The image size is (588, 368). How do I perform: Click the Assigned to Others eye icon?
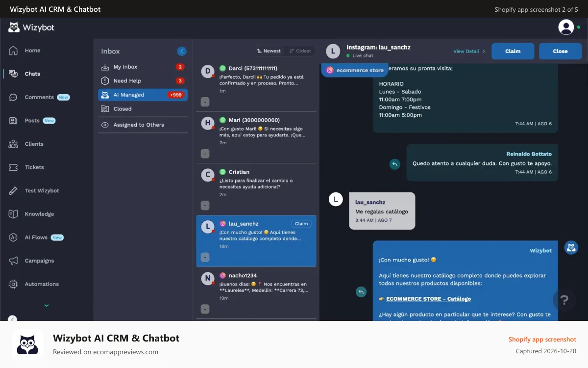(105, 125)
